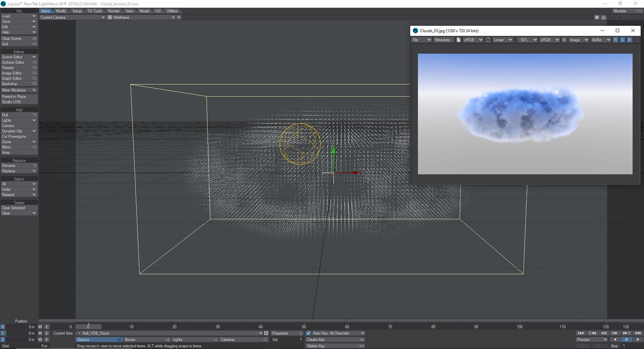Viewport: 644px width, 349px height.
Task: Open the FX Tools tab
Action: pos(95,11)
